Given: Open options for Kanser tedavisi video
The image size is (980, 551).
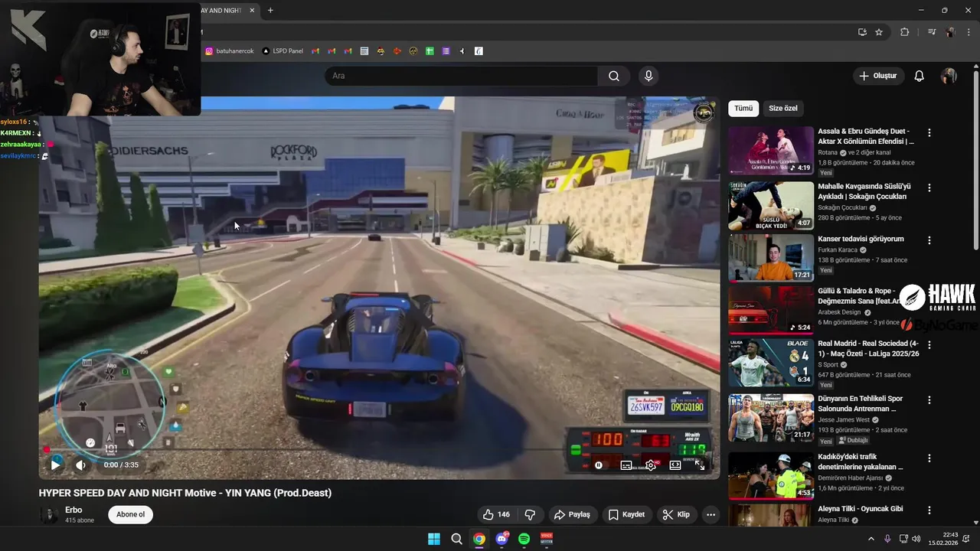Looking at the screenshot, I should click(929, 240).
